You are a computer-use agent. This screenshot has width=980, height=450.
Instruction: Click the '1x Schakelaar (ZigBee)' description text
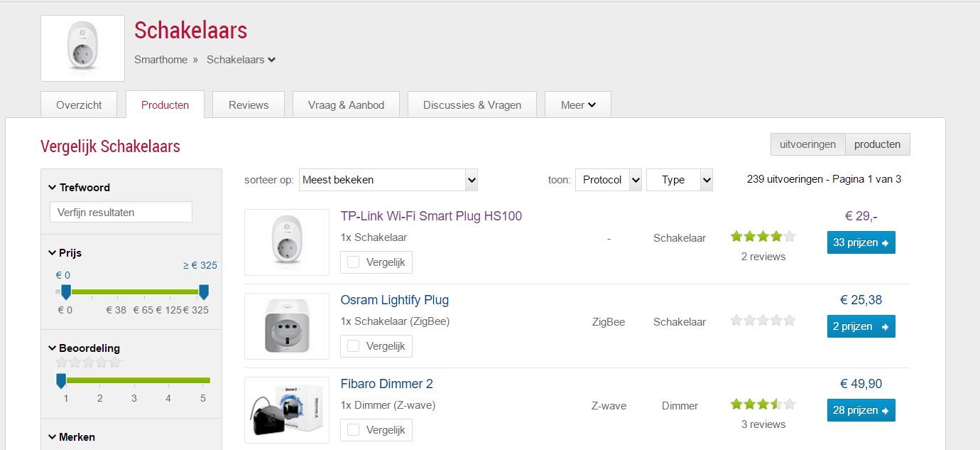(395, 321)
